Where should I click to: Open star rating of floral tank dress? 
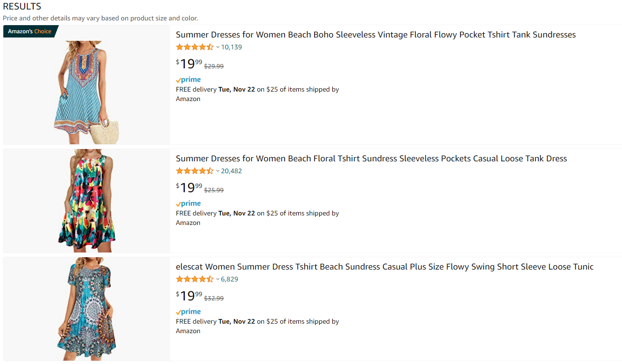[195, 171]
